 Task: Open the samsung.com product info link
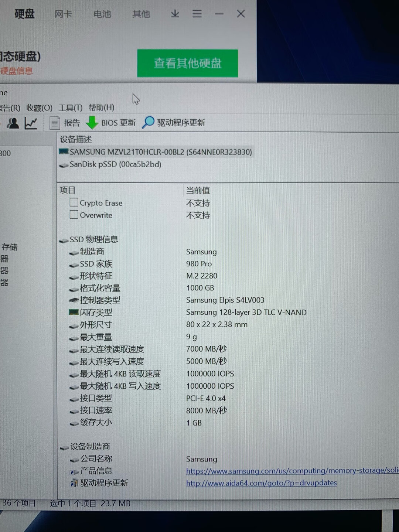pyautogui.click(x=292, y=471)
